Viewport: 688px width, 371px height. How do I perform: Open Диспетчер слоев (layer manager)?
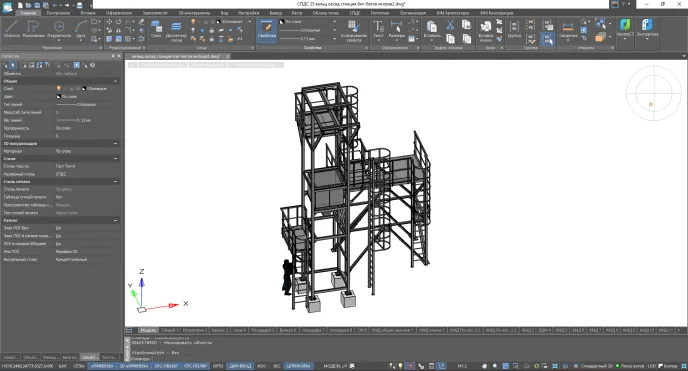pos(176,31)
